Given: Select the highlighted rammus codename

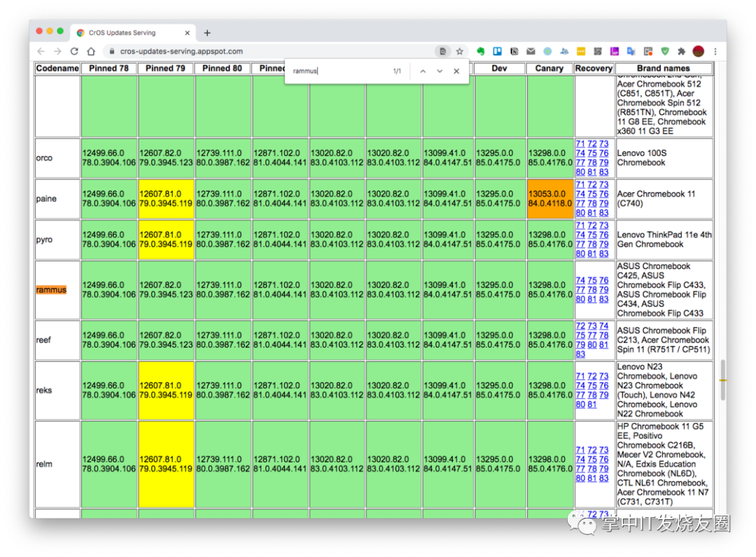Looking at the screenshot, I should [x=51, y=290].
